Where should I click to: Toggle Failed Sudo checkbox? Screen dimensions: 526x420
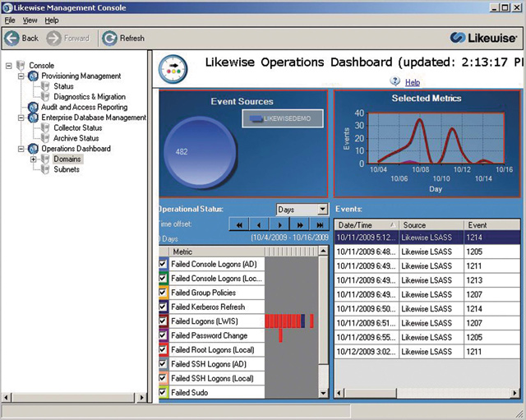pyautogui.click(x=163, y=393)
